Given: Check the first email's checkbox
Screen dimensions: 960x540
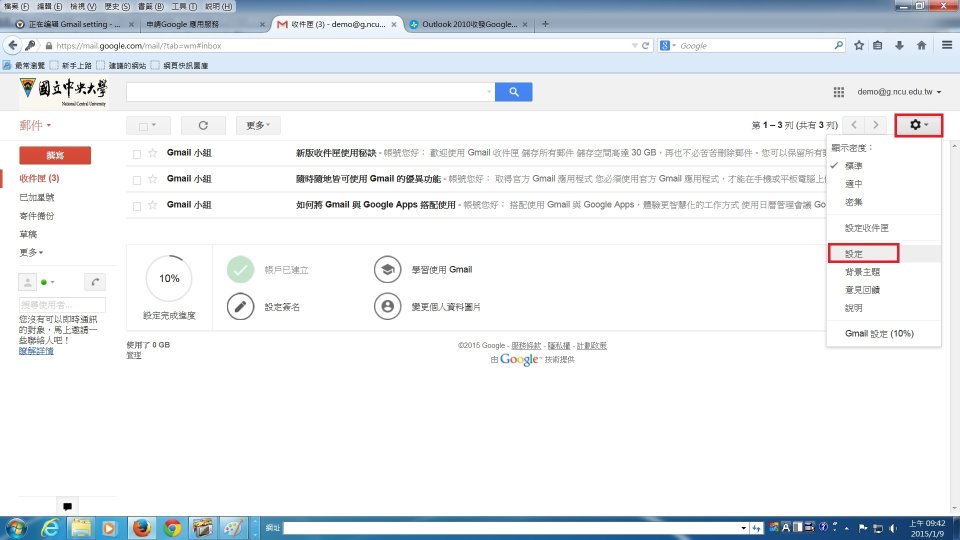Looking at the screenshot, I should [137, 153].
